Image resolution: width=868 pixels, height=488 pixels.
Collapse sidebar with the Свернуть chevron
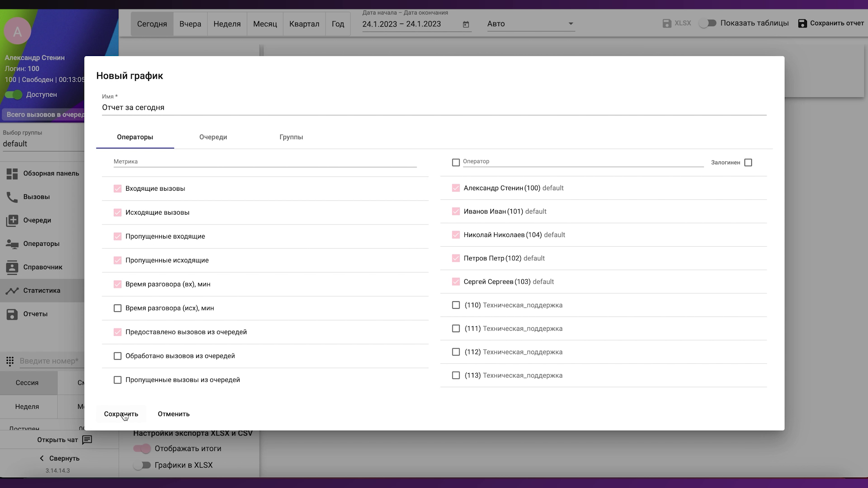pyautogui.click(x=42, y=458)
